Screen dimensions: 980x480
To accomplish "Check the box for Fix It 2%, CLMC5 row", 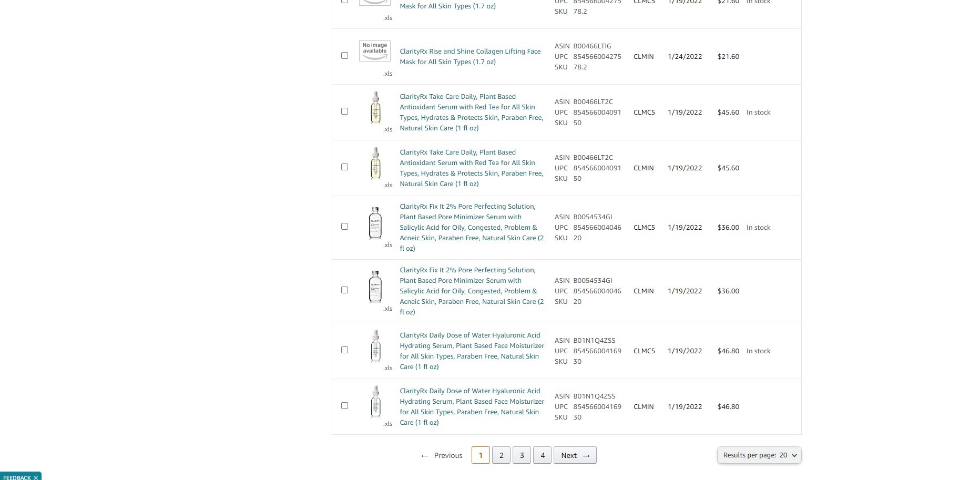I will [x=344, y=226].
